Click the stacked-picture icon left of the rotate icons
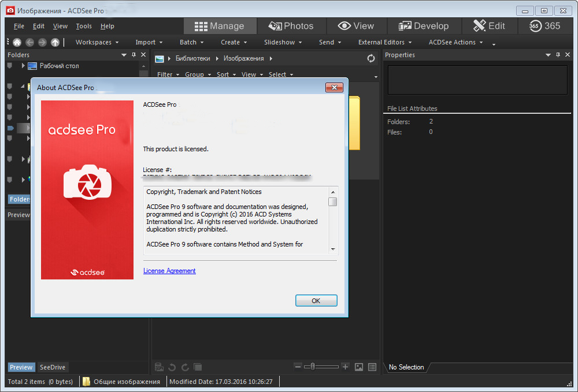This screenshot has width=578, height=392. (x=160, y=367)
